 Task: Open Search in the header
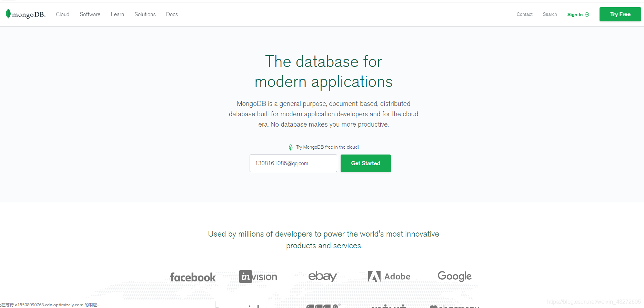coord(550,14)
